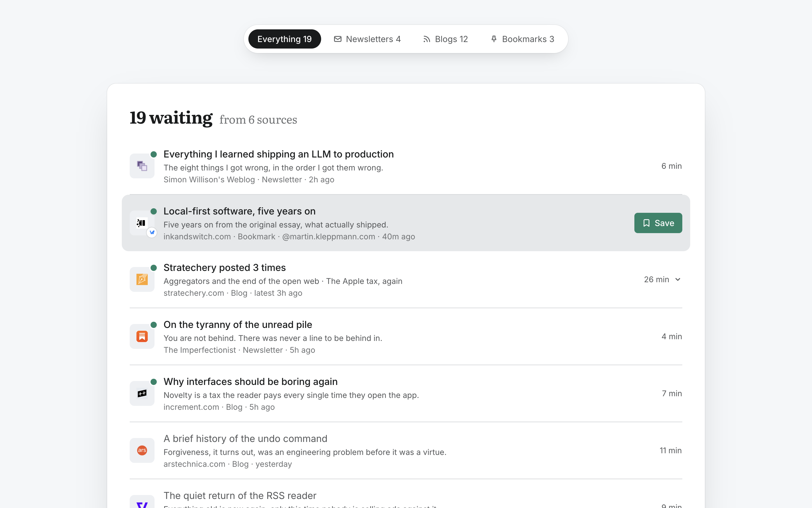Click unread dot on Stratechery row
Viewport: 812px width, 508px height.
pyautogui.click(x=154, y=268)
